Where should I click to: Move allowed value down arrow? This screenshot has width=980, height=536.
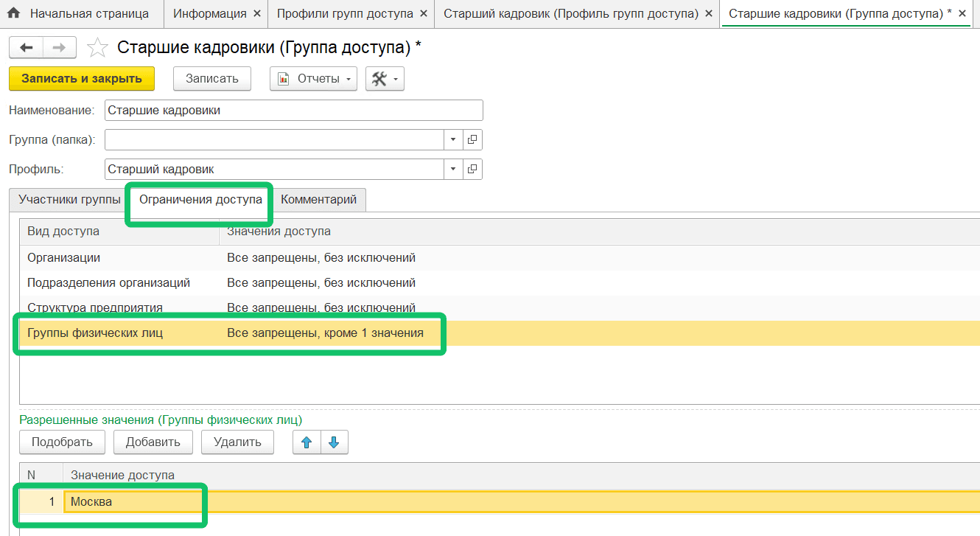click(x=334, y=442)
